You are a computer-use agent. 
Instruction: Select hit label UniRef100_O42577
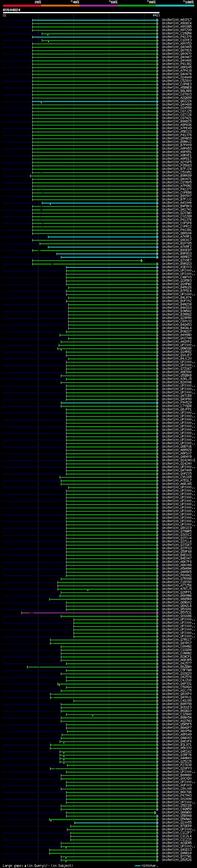[176, 664]
